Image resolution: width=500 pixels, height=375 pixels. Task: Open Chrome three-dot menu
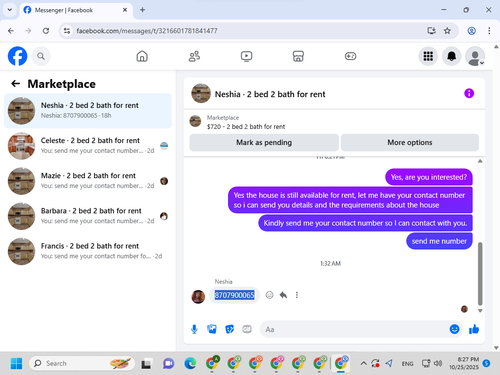[489, 31]
